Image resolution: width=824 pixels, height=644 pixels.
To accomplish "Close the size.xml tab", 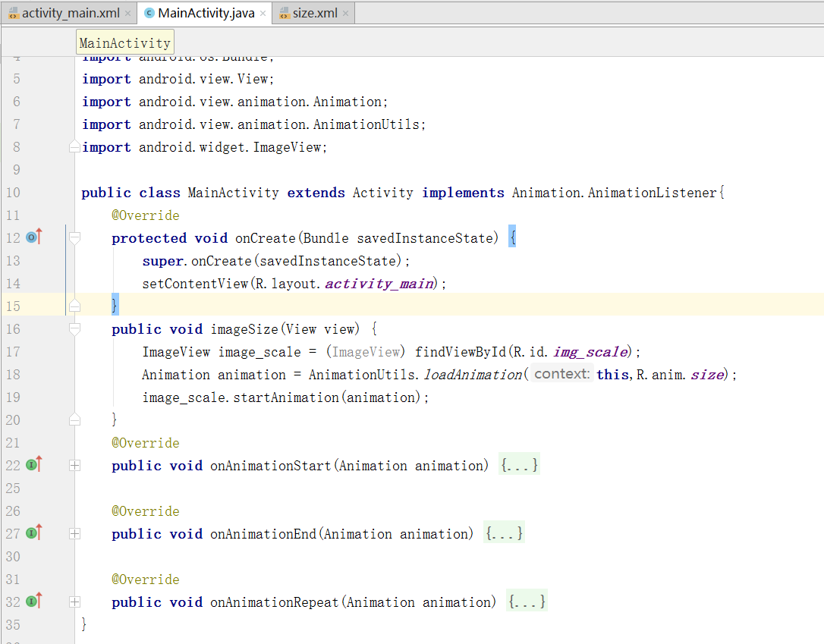I will pos(345,14).
